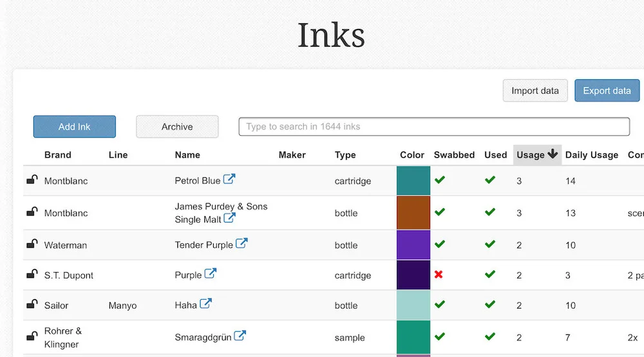Open external link icon next to Petrol Blue
Image resolution: width=644 pixels, height=357 pixels.
coord(229,179)
